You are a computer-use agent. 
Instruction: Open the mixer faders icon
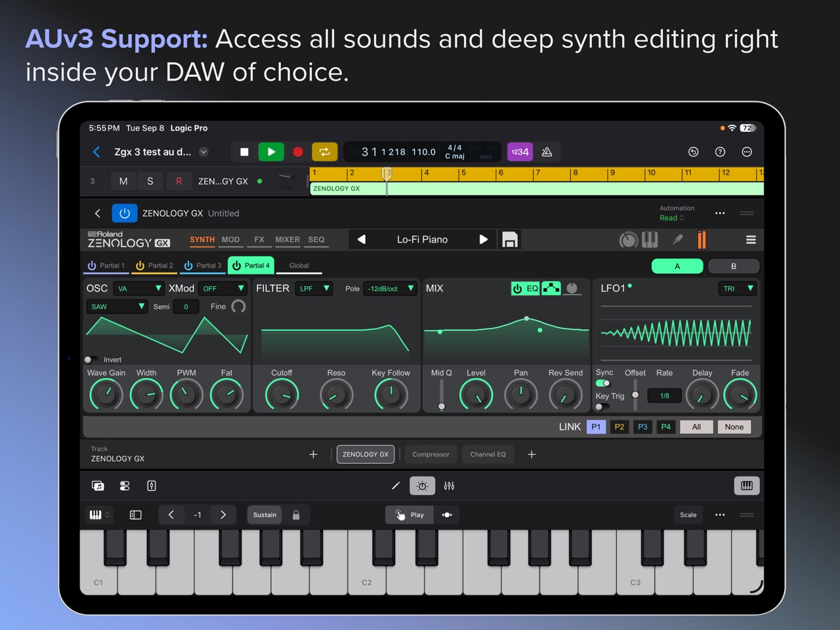pyautogui.click(x=449, y=486)
